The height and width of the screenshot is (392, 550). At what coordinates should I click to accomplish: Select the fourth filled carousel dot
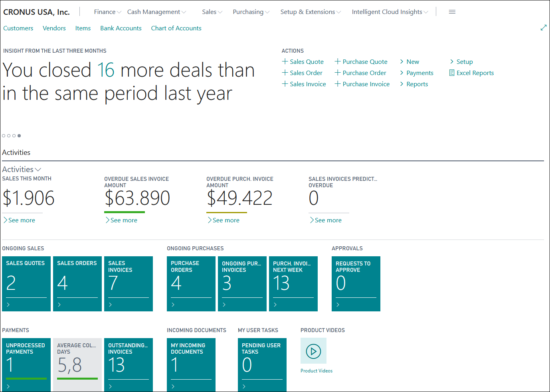pyautogui.click(x=19, y=136)
